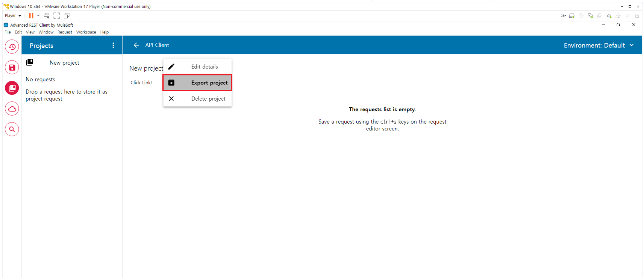
Task: Click "The requests list is empty." message
Action: [382, 109]
